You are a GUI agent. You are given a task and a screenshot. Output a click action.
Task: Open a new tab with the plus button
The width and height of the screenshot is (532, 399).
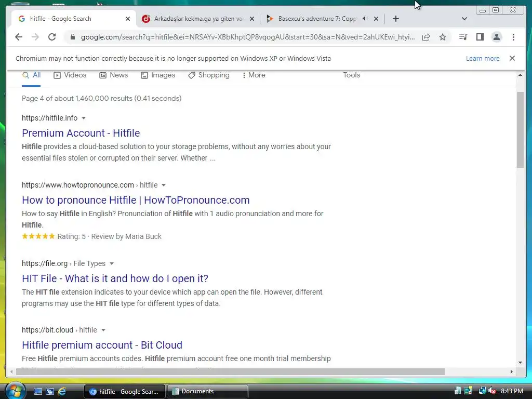[x=395, y=19]
